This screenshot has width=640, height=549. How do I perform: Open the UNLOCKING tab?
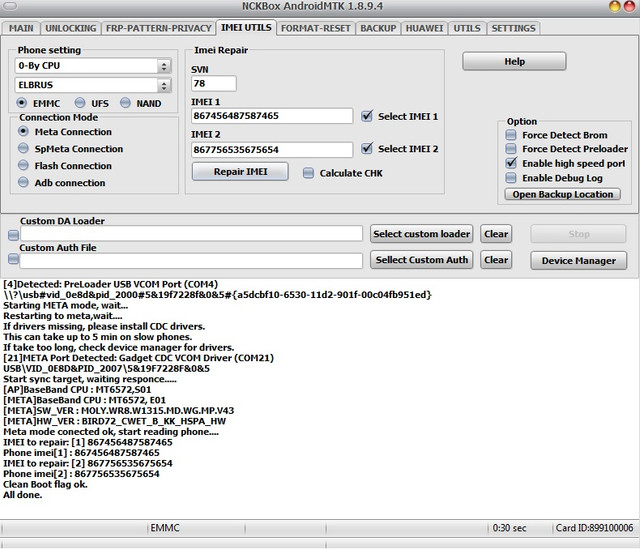click(71, 28)
